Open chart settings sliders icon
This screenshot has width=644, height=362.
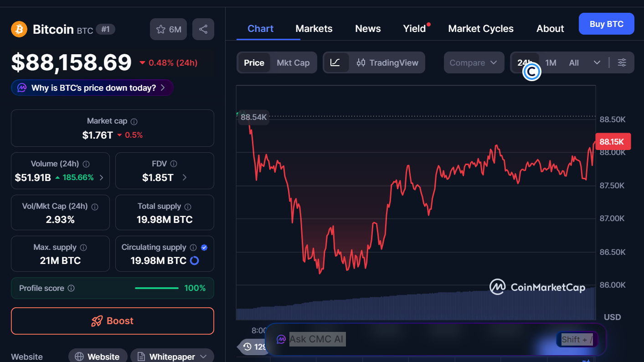click(622, 63)
